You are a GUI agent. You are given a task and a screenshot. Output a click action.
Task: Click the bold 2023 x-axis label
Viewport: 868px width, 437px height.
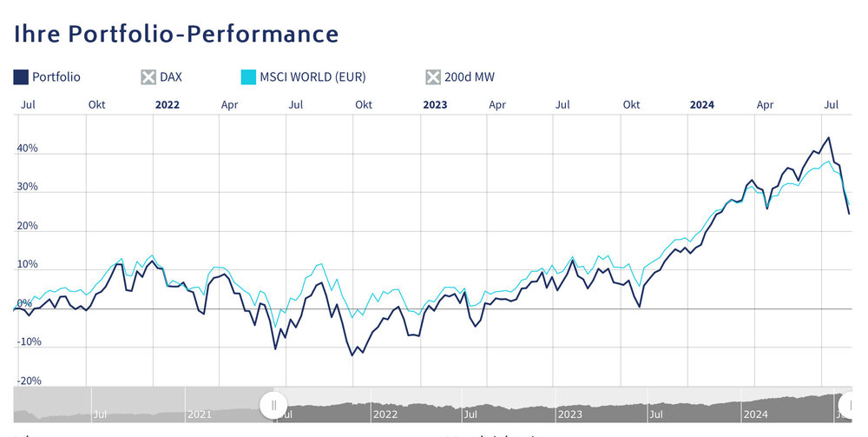[x=435, y=105]
